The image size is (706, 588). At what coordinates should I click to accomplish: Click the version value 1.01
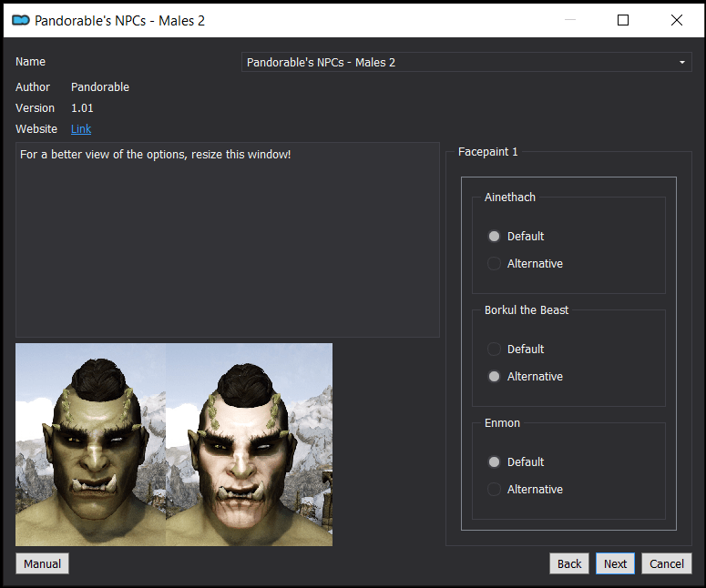click(82, 108)
